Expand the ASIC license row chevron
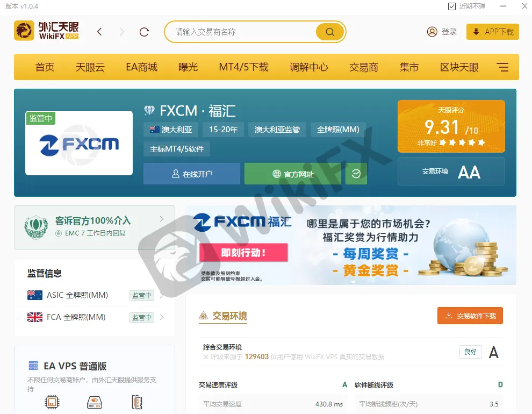Viewport: 532px width, 414px height. (x=162, y=295)
